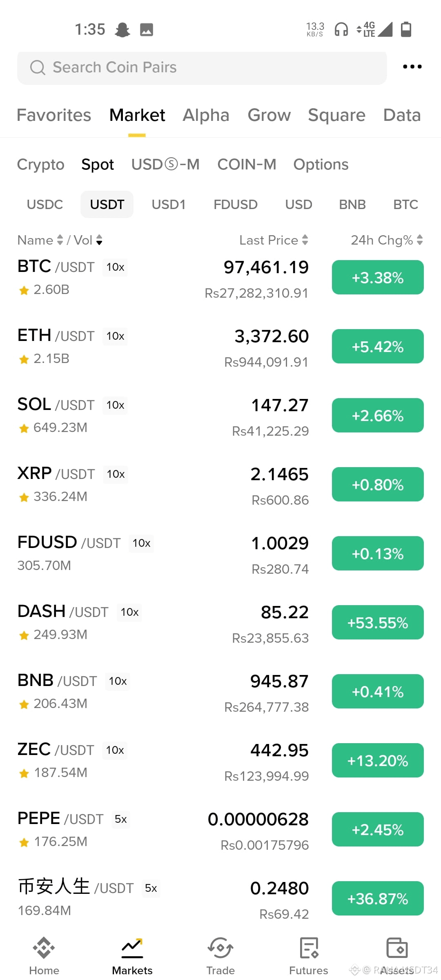
Task: Focus the Search Coin Pairs field
Action: [202, 68]
